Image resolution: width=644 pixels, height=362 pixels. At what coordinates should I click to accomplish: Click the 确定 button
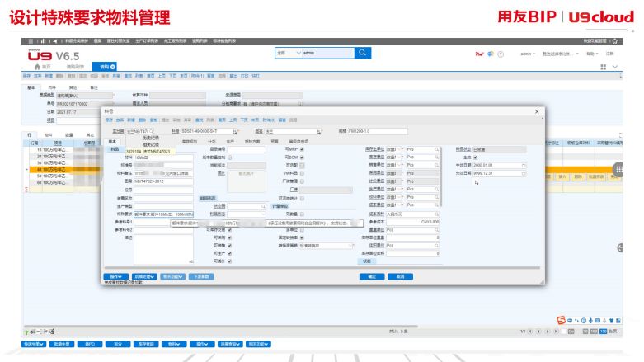372,276
